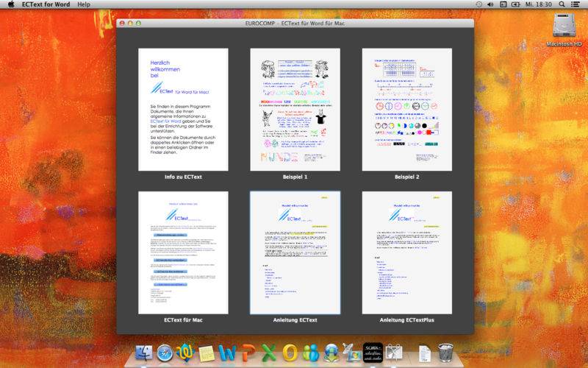Click the 'ECText für Mac' caption
The image size is (588, 368).
pyautogui.click(x=183, y=320)
